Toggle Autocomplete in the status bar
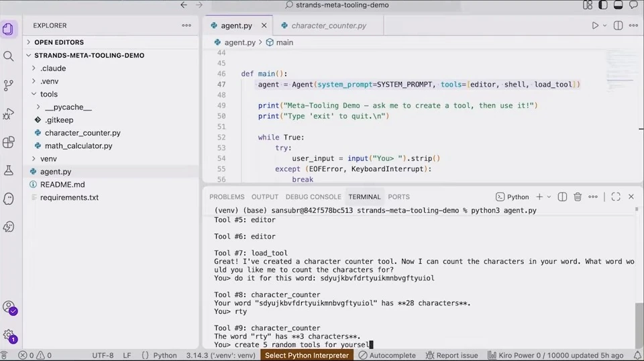 click(x=387, y=355)
